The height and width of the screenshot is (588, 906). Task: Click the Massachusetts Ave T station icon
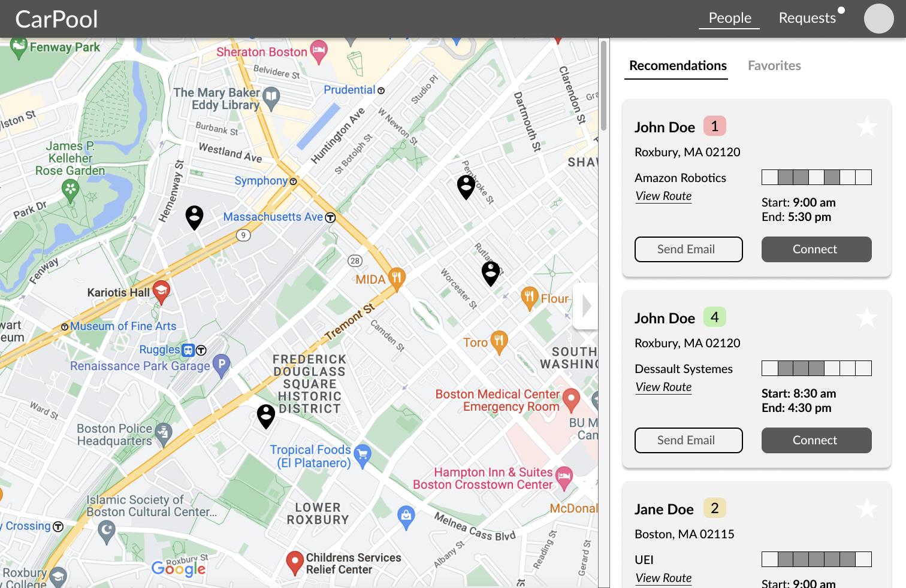click(330, 218)
